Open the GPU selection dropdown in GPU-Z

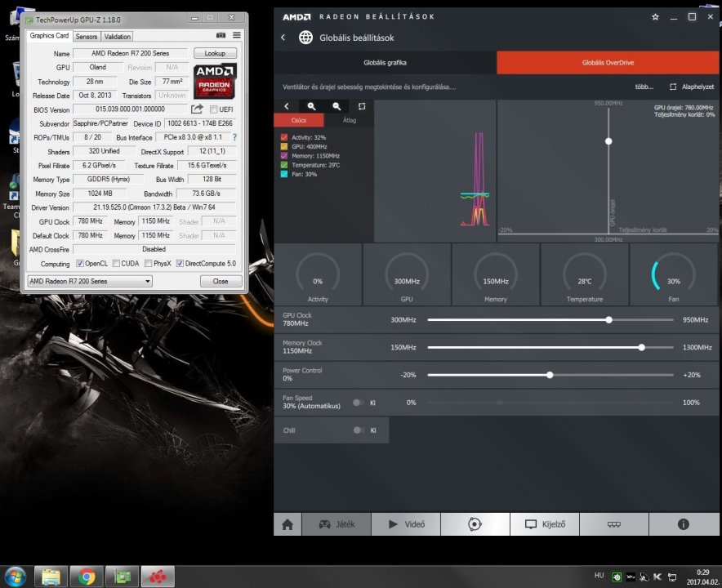tap(89, 281)
